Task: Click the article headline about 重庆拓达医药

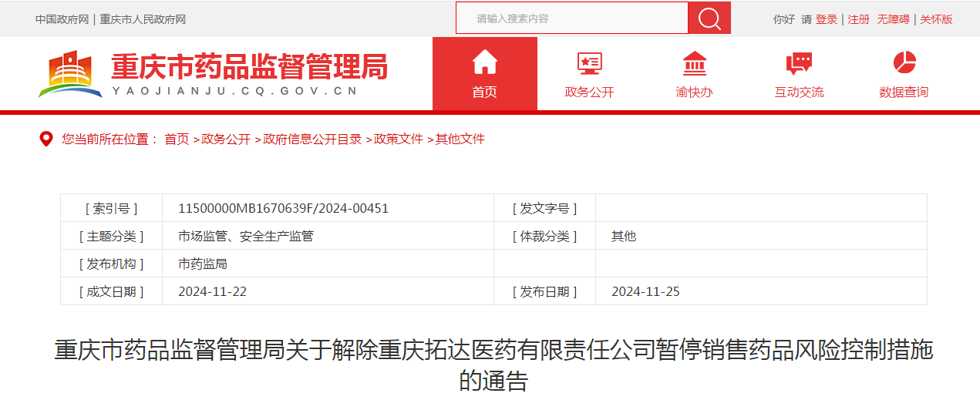Action: [493, 365]
